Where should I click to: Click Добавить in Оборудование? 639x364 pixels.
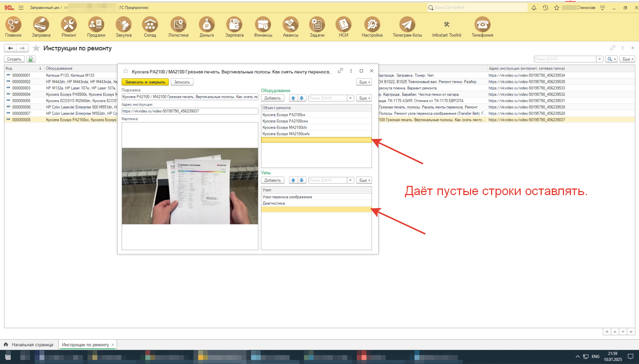273,98
